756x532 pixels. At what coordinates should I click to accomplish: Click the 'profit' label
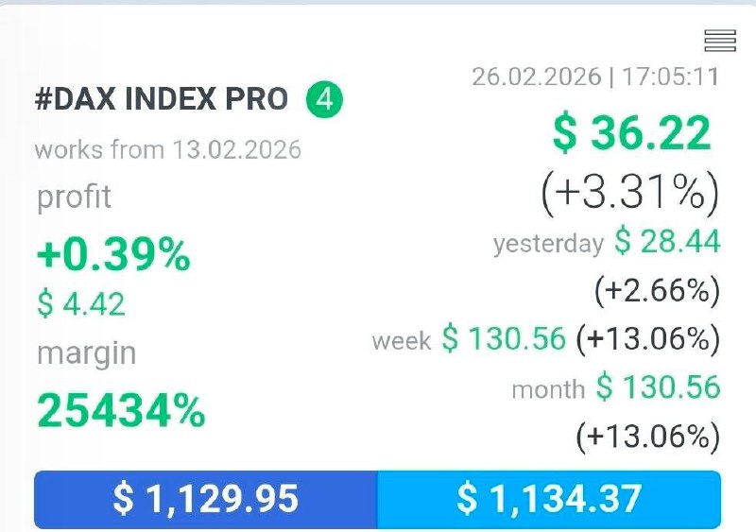pos(74,197)
